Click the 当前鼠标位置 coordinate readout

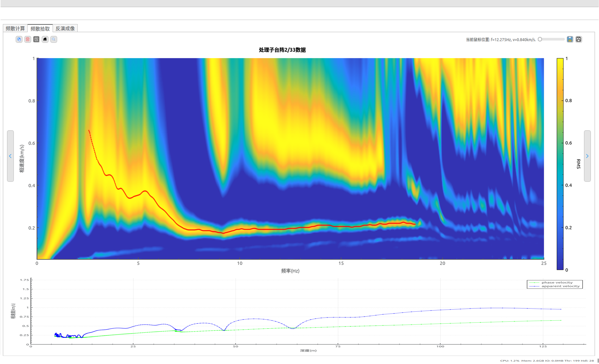point(501,40)
